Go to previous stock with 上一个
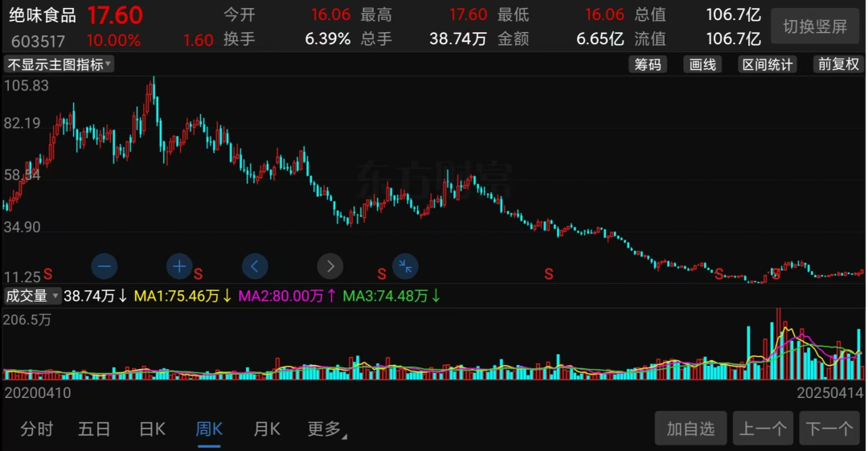Screen dimensions: 868x451 coord(763,428)
